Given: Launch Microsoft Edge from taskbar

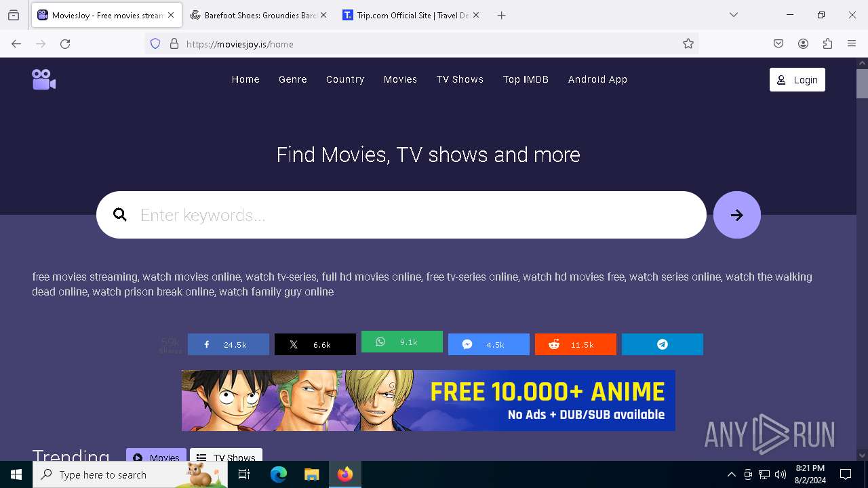Looking at the screenshot, I should click(279, 474).
